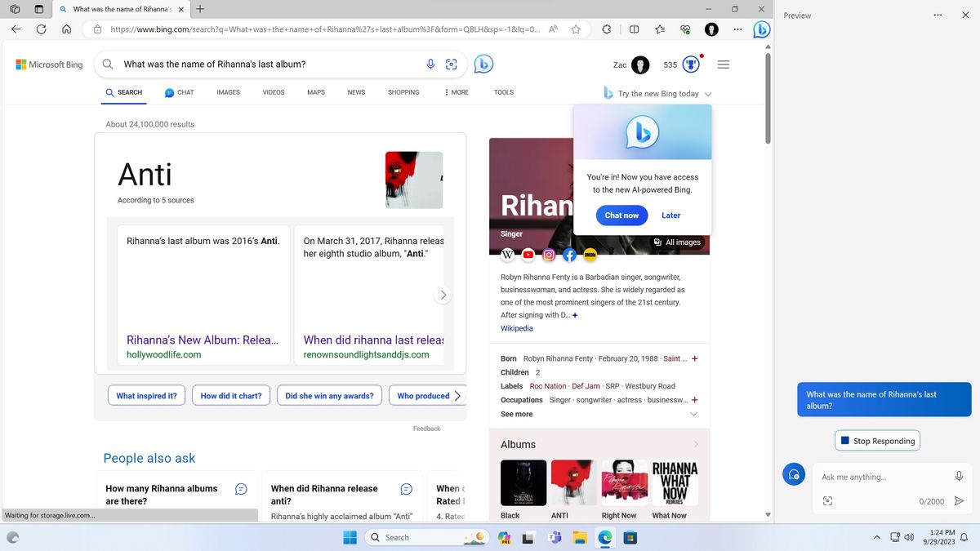Screen dimensions: 980x551
Task: Click the Microsoft Rewards trophy icon
Action: pyautogui.click(x=690, y=64)
